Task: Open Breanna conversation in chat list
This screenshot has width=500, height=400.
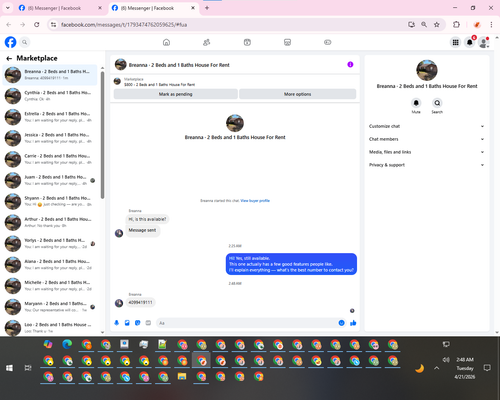Action: pos(50,75)
